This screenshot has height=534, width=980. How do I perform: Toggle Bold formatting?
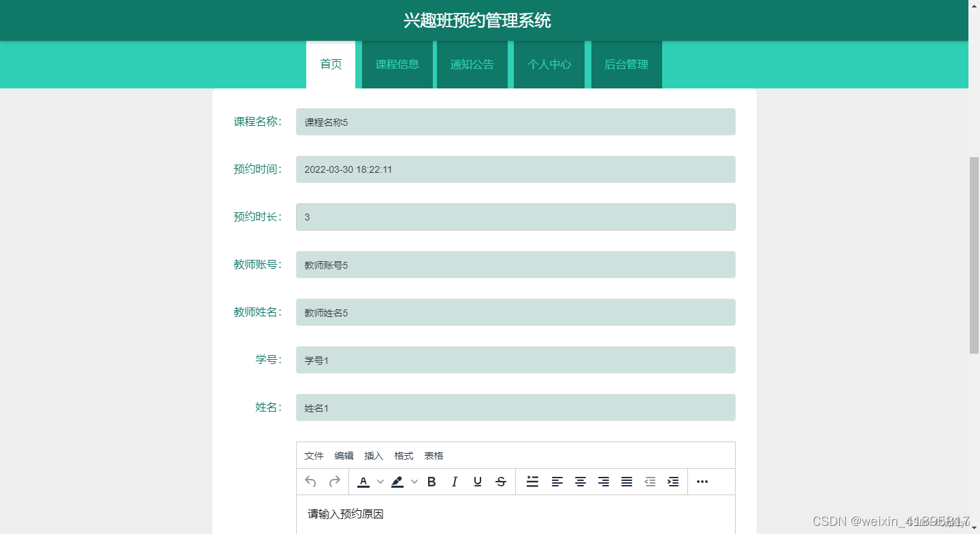(431, 482)
